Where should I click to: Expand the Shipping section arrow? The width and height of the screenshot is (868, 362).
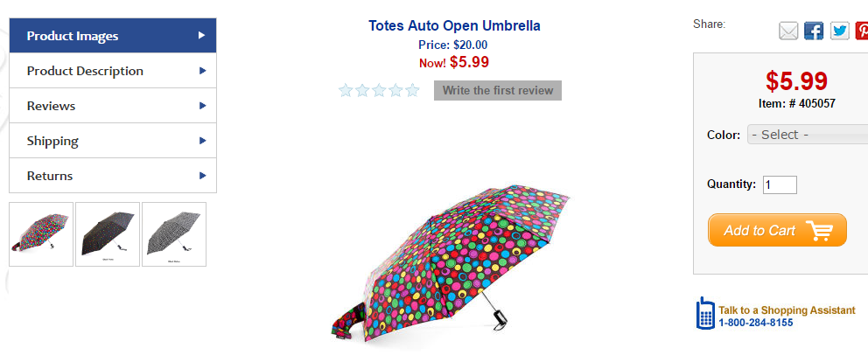click(203, 141)
